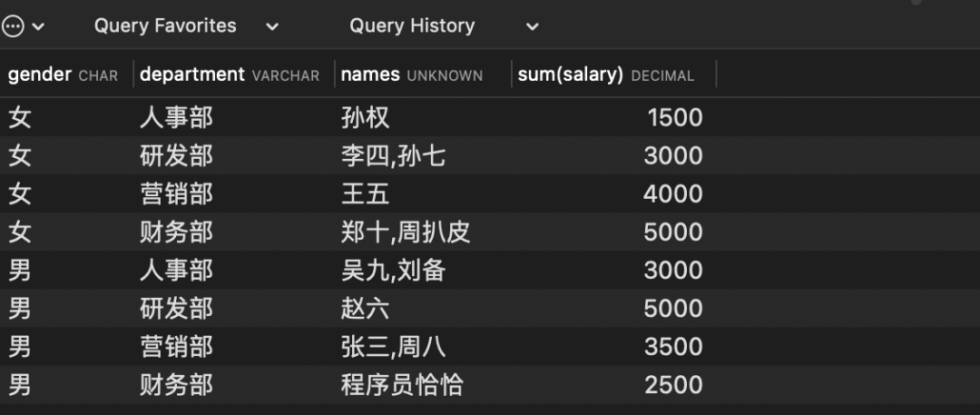The image size is (980, 415).
Task: Sort by the names column header
Action: (x=411, y=75)
